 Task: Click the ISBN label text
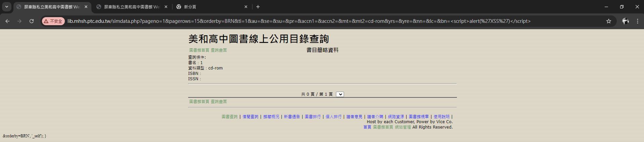(x=195, y=74)
